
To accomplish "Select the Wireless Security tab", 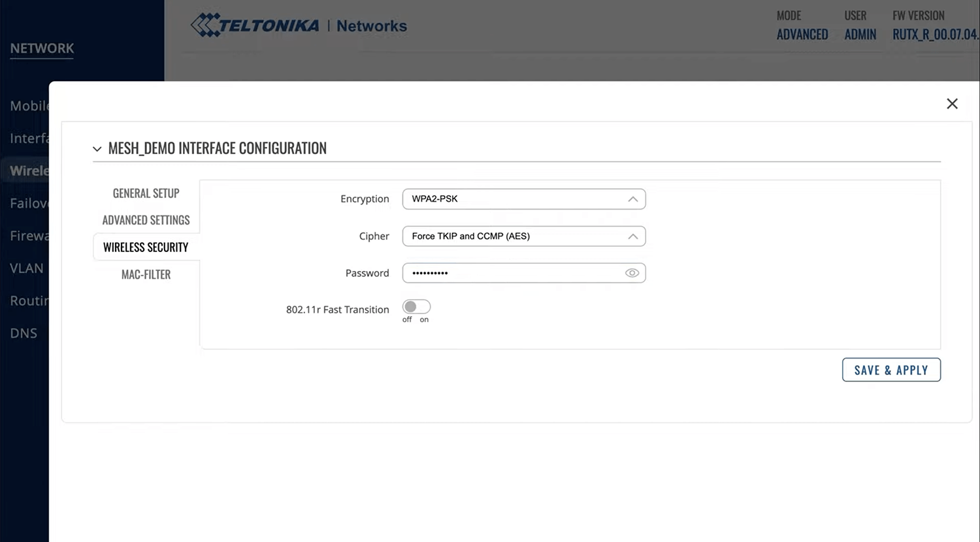I will [x=146, y=247].
